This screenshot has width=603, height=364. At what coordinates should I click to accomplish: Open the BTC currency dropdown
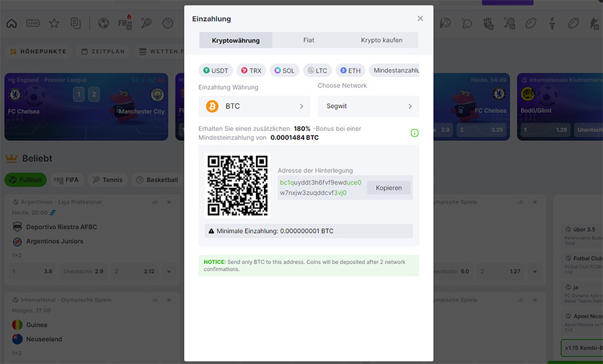click(254, 106)
